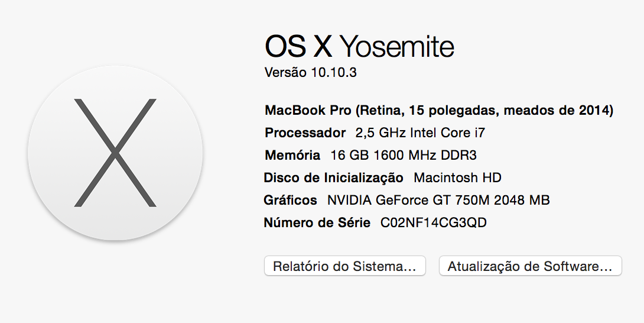Click the "Número de Série" label
Image resolution: width=644 pixels, height=323 pixels.
coord(317,223)
